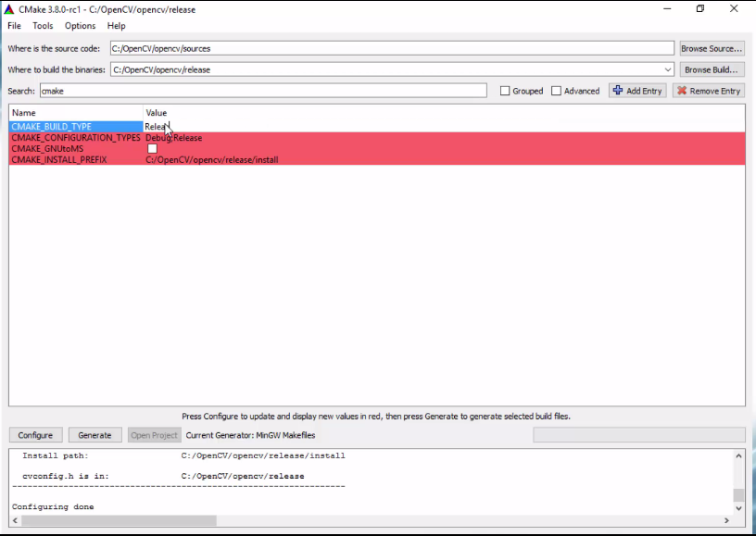
Task: Open the Options menu
Action: pos(80,26)
